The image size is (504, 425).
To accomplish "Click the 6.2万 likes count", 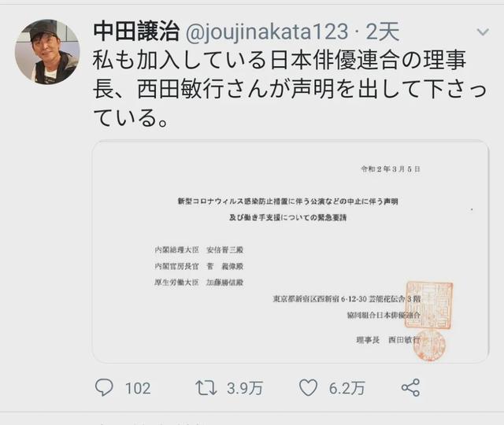I will point(347,388).
